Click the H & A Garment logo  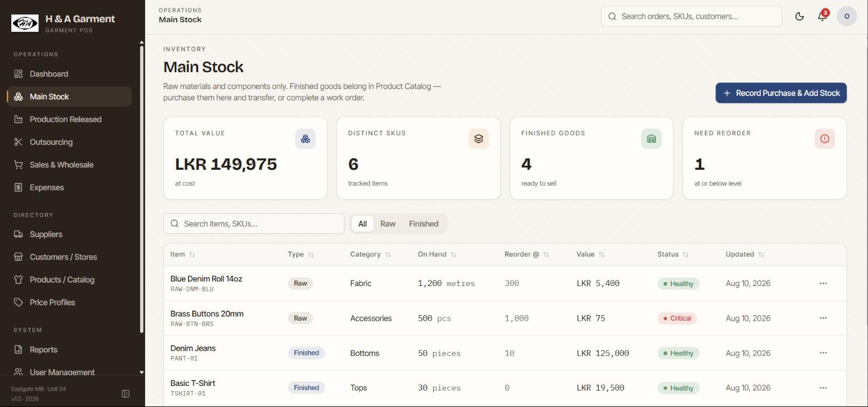pos(25,23)
